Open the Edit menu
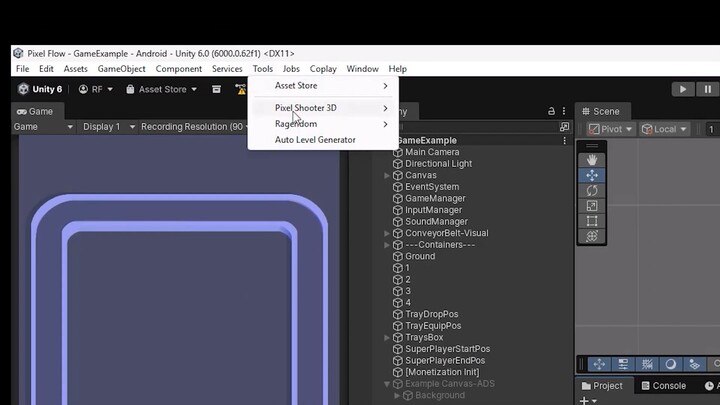 click(46, 69)
